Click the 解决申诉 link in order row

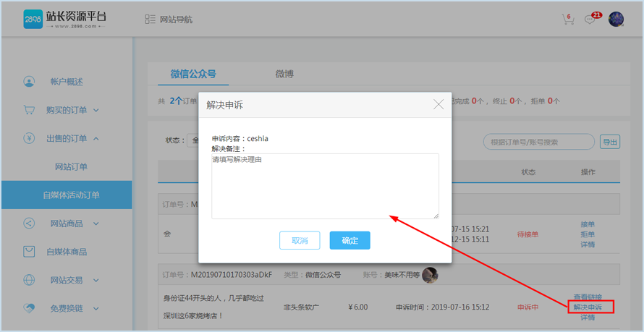pos(588,307)
